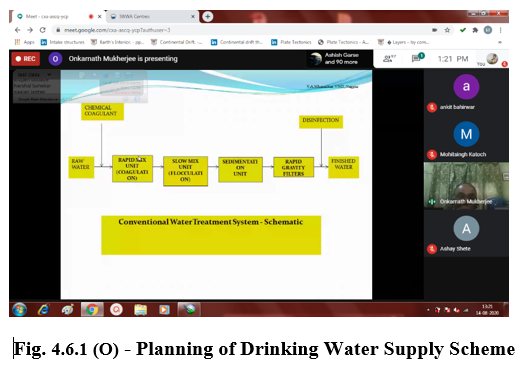Click ankit bahirwar's muted microphone icon
This screenshot has height=369, width=530.
click(432, 107)
